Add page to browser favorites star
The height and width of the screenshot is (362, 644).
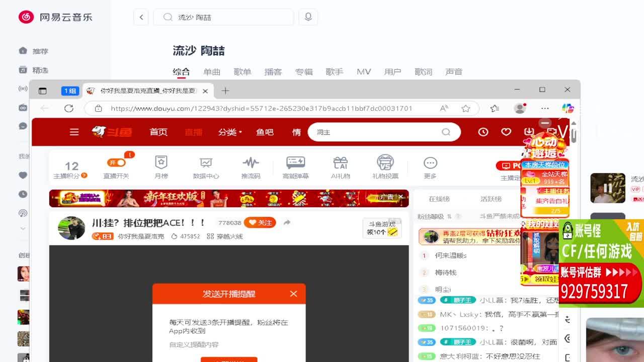click(466, 108)
